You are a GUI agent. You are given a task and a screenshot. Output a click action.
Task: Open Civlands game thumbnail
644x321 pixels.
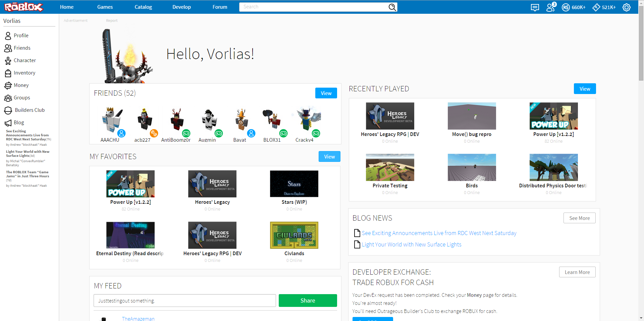click(x=294, y=235)
